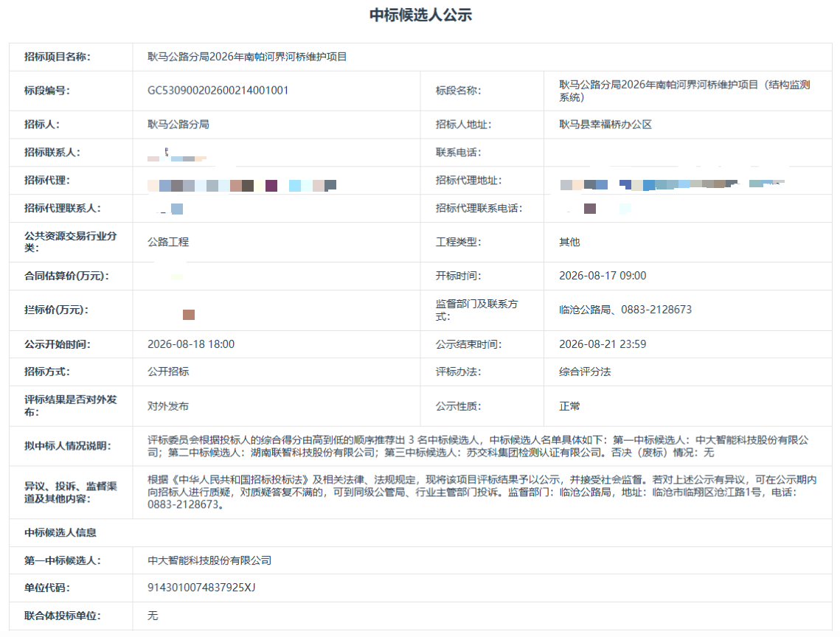The height and width of the screenshot is (637, 840).
Task: Click the 招标代理地址 label
Action: [x=469, y=180]
